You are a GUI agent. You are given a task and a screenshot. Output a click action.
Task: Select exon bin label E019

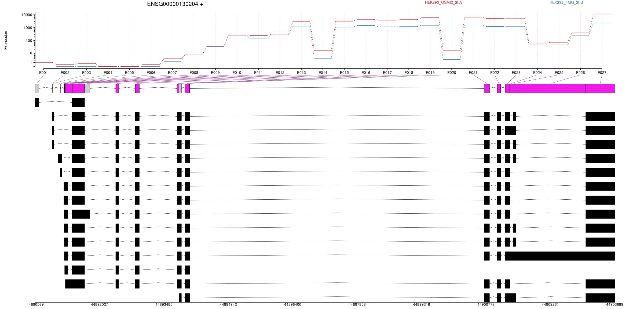(430, 73)
